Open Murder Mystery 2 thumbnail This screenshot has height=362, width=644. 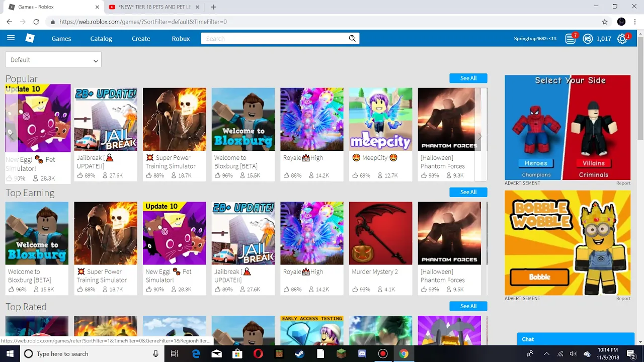point(380,233)
